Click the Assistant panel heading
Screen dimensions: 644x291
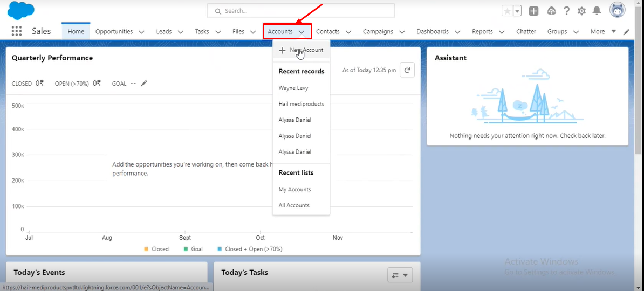click(x=450, y=58)
